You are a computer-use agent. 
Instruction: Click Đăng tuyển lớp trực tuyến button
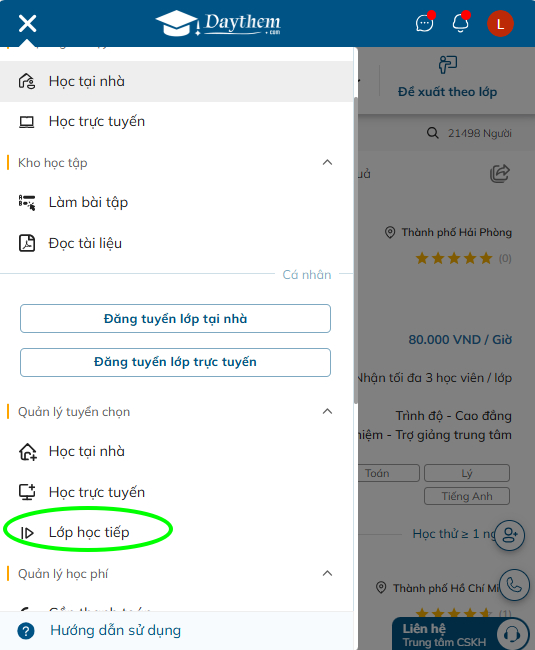(175, 362)
